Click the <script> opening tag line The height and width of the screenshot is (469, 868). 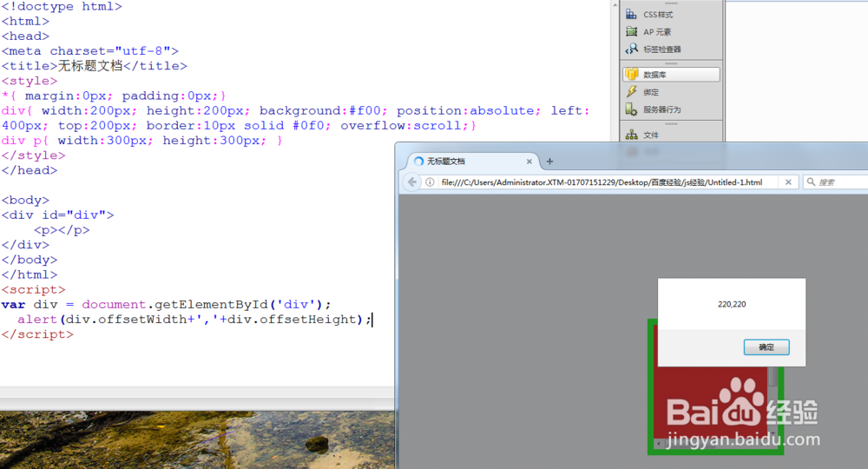point(33,289)
